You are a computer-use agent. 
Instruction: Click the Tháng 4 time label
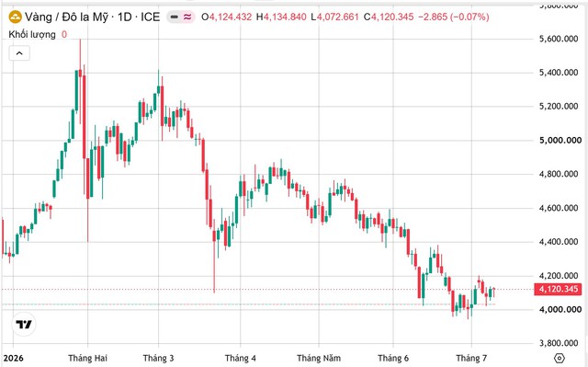point(241,358)
